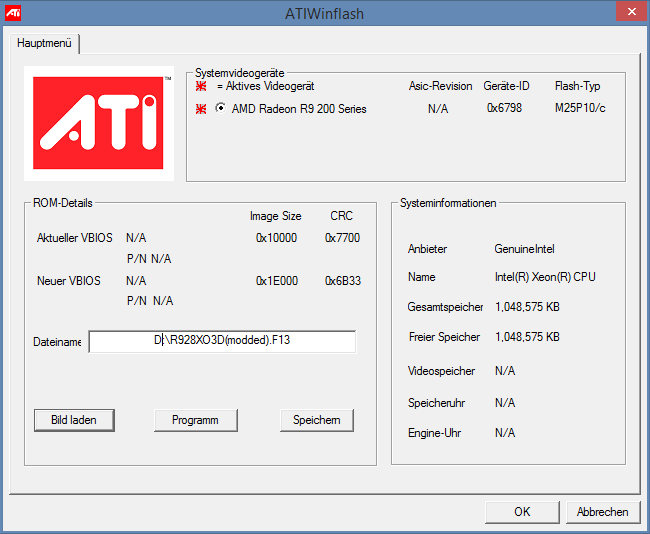Click the new VBIOS CRC 0x6B33

[x=343, y=281]
